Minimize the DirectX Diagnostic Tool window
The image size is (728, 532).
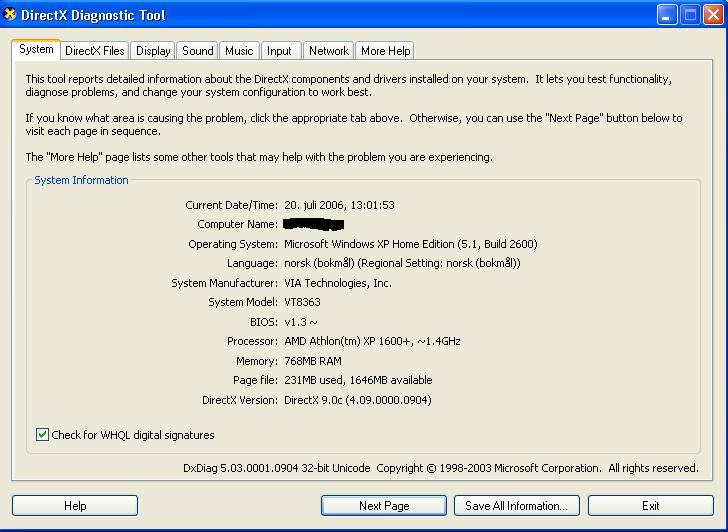point(667,15)
